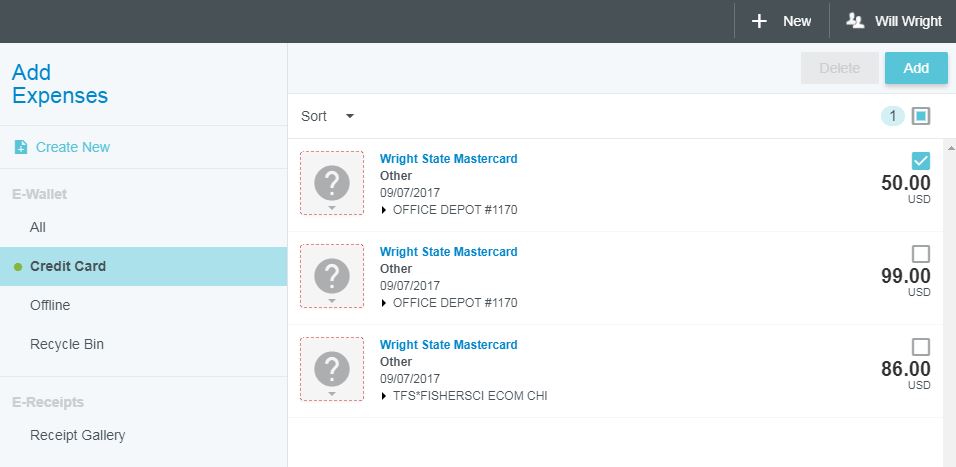
Task: Click the Create New document icon
Action: click(x=21, y=147)
